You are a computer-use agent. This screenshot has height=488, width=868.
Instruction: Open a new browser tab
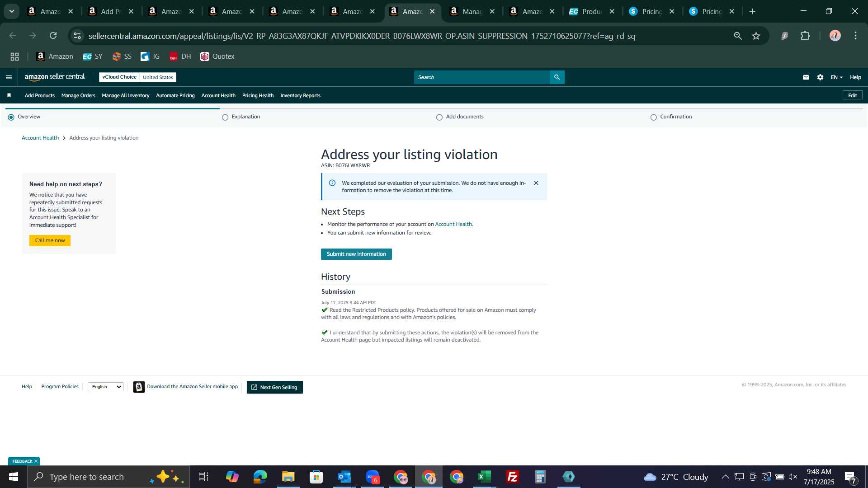752,11
